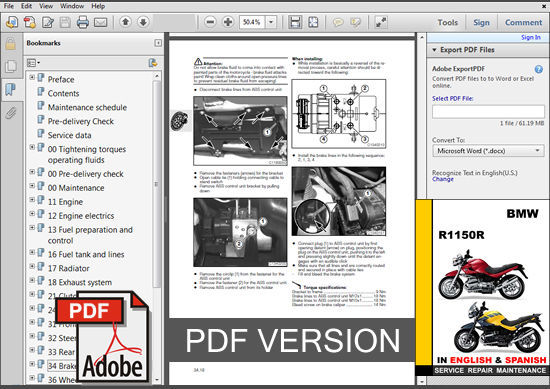
Task: Select 13 Fuel preparation and control bookmark
Action: click(x=90, y=235)
